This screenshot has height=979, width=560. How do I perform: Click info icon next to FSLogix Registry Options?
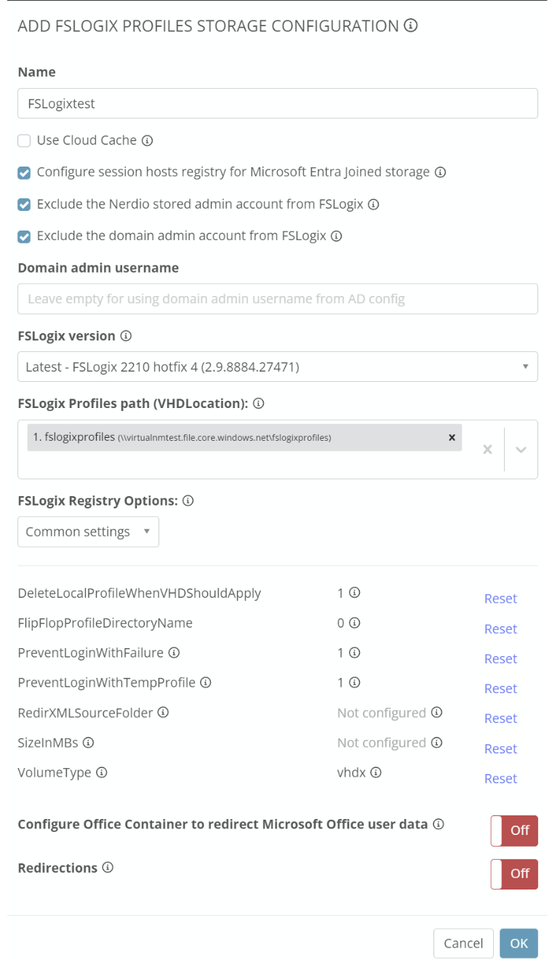pyautogui.click(x=188, y=501)
